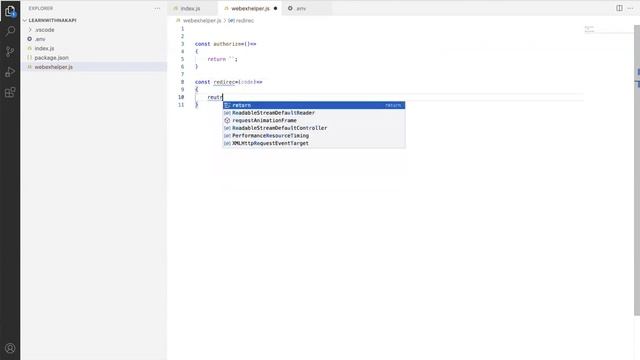Open Run and Debug view

pos(10,72)
